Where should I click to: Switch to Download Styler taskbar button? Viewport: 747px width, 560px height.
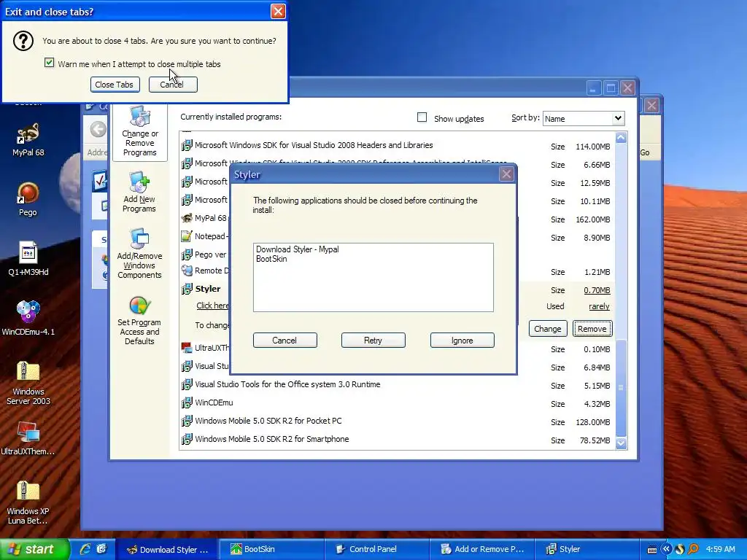pyautogui.click(x=166, y=549)
